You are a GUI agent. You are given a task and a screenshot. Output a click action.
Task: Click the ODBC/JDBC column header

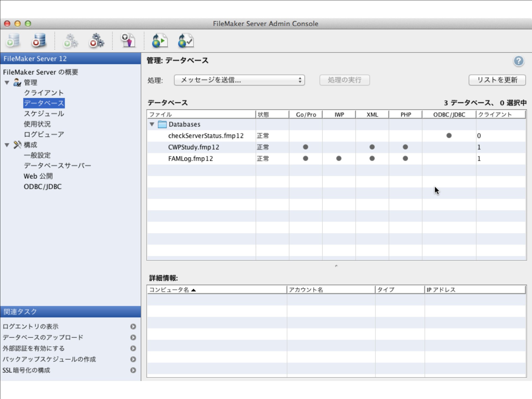pos(449,114)
